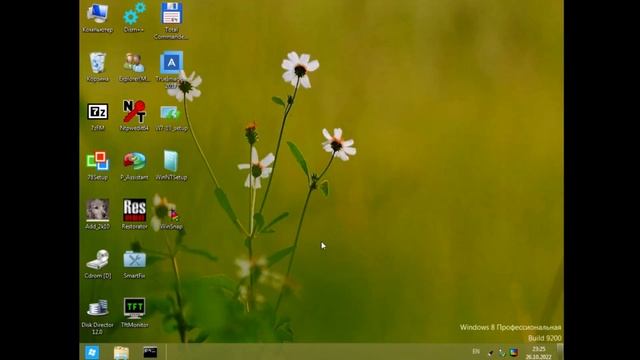This screenshot has width=640, height=360.
Task: Open the 7zFM file manager
Action: [98, 117]
